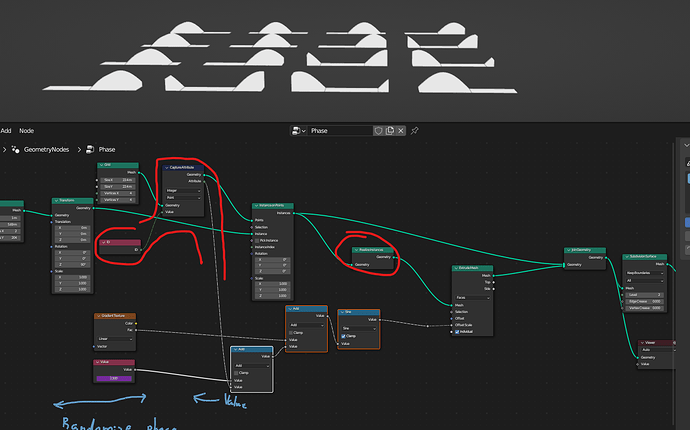Disable Clamp on the Sine node

point(343,336)
